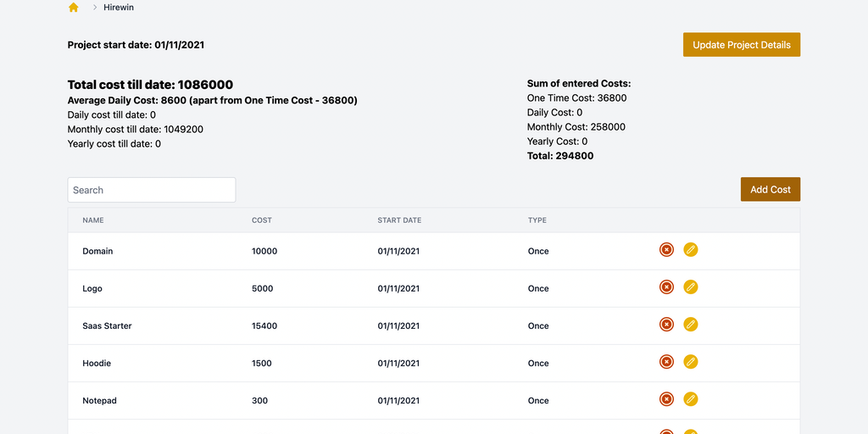This screenshot has width=868, height=434.
Task: Open edit for Hoodie cost
Action: tap(691, 362)
